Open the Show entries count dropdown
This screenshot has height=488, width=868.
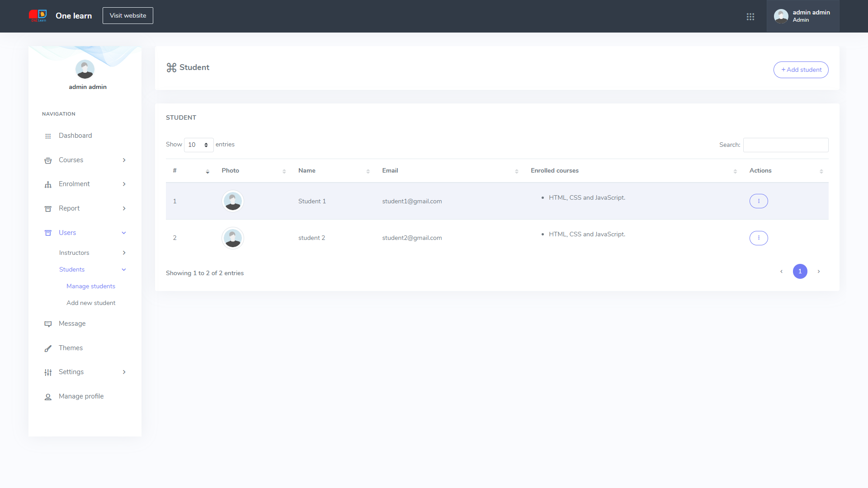pos(198,145)
